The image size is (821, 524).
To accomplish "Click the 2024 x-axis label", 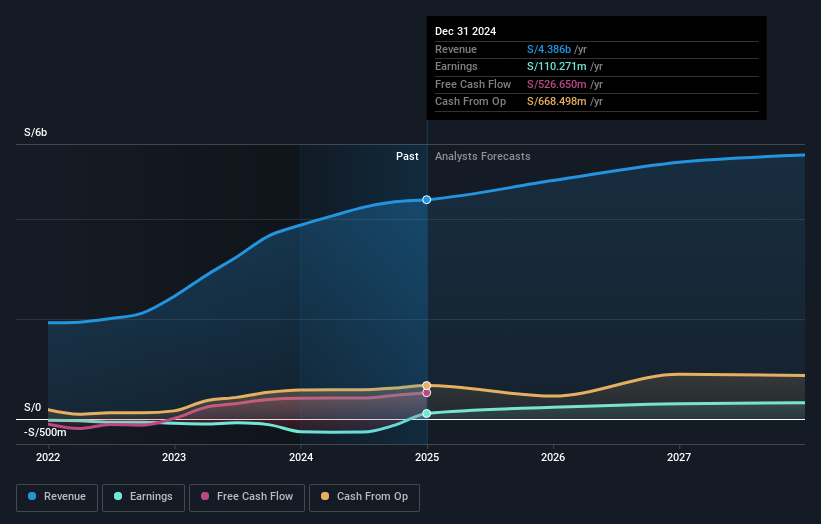I will click(301, 458).
